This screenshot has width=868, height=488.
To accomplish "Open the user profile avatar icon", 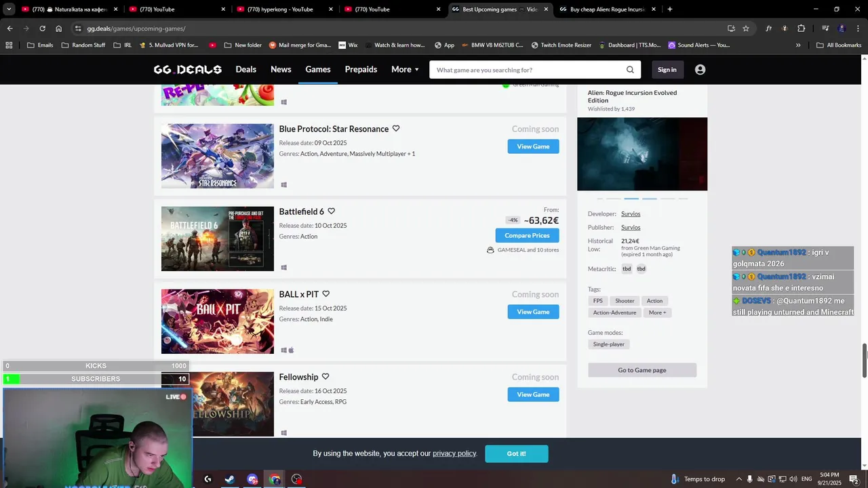I will pyautogui.click(x=700, y=70).
